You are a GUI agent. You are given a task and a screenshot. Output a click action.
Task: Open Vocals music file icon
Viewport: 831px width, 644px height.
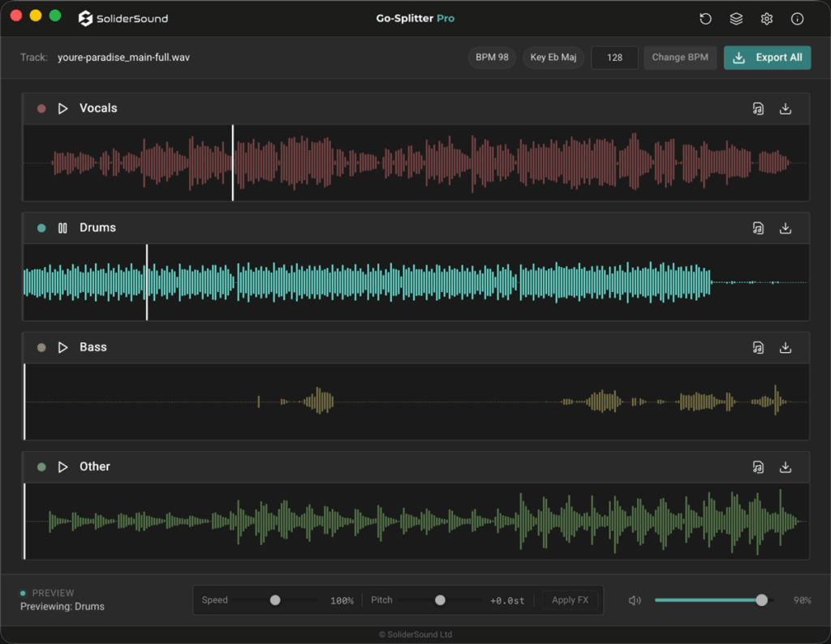[x=758, y=109]
